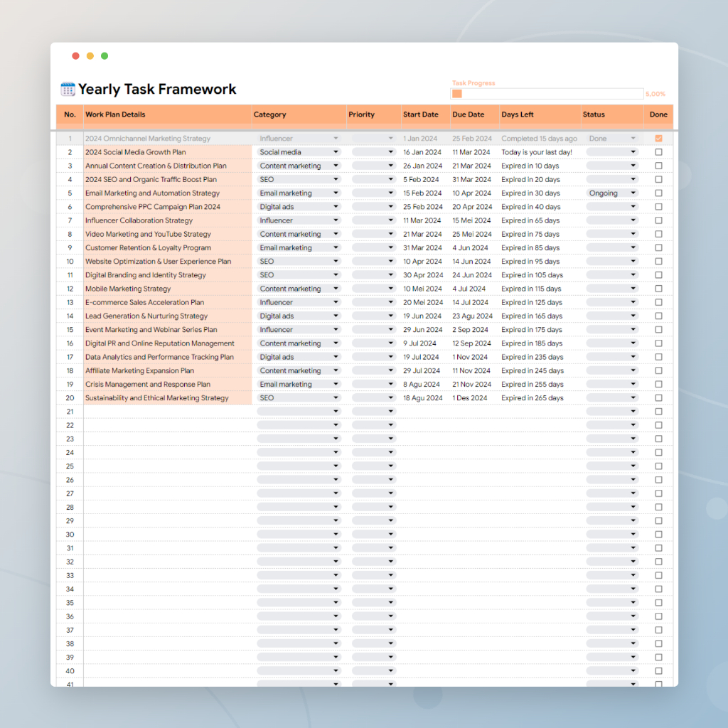Click the Task Progress bar
This screenshot has height=728, width=728.
(x=547, y=94)
